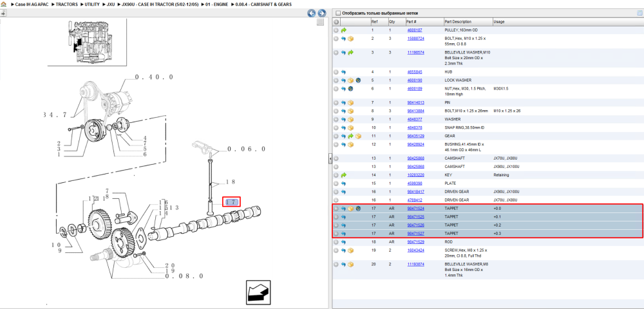Image resolution: width=644 pixels, height=309 pixels.
Task: Toggle round selector for SNAP RING row
Action: pos(336,127)
